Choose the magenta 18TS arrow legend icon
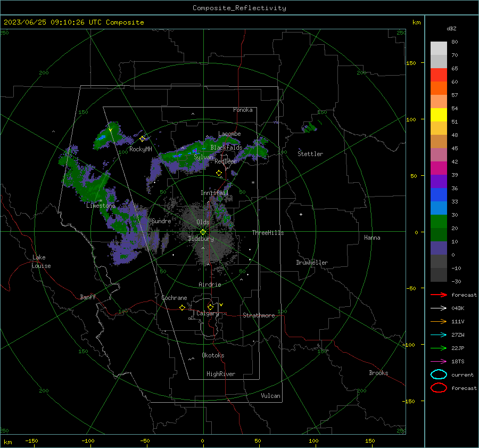Viewport: 479px width, 448px height. click(439, 362)
